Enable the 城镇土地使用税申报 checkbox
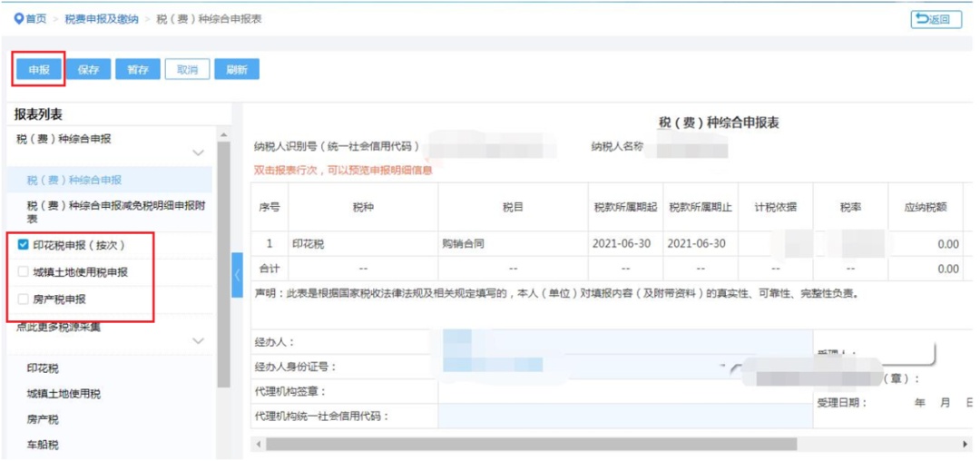Screen dimensions: 980x461 pyautogui.click(x=24, y=272)
